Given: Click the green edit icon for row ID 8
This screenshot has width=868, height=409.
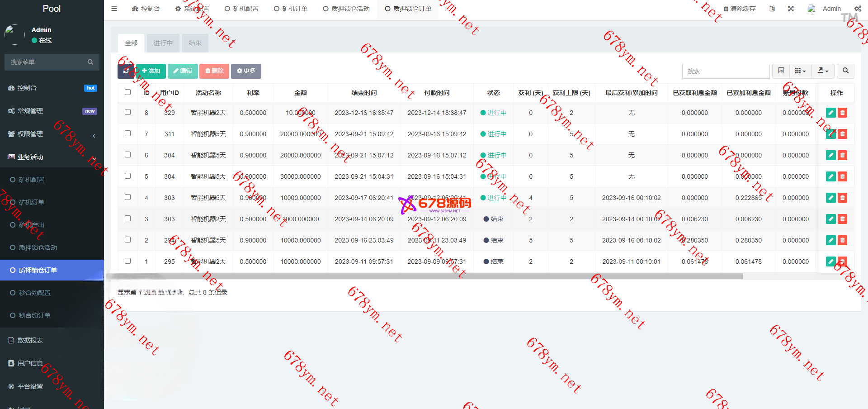Looking at the screenshot, I should (830, 113).
